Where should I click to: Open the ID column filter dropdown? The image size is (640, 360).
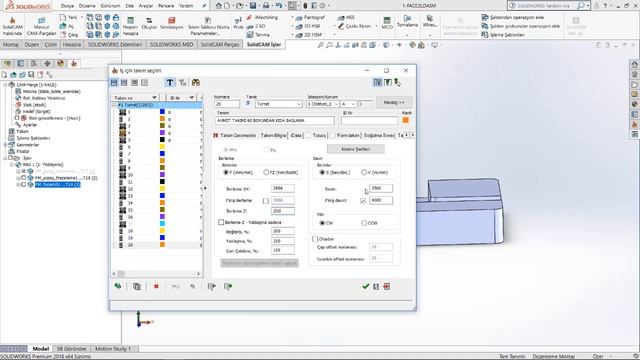pos(191,98)
